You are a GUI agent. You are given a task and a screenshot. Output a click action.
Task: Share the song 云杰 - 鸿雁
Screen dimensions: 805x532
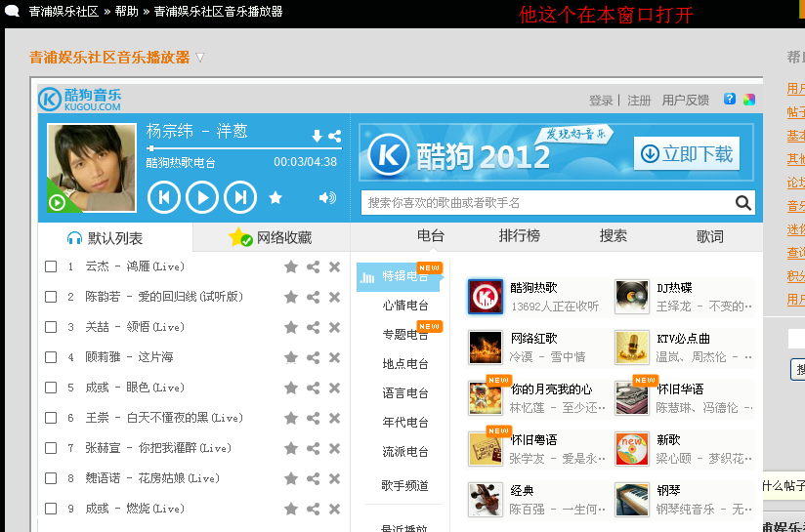314,266
